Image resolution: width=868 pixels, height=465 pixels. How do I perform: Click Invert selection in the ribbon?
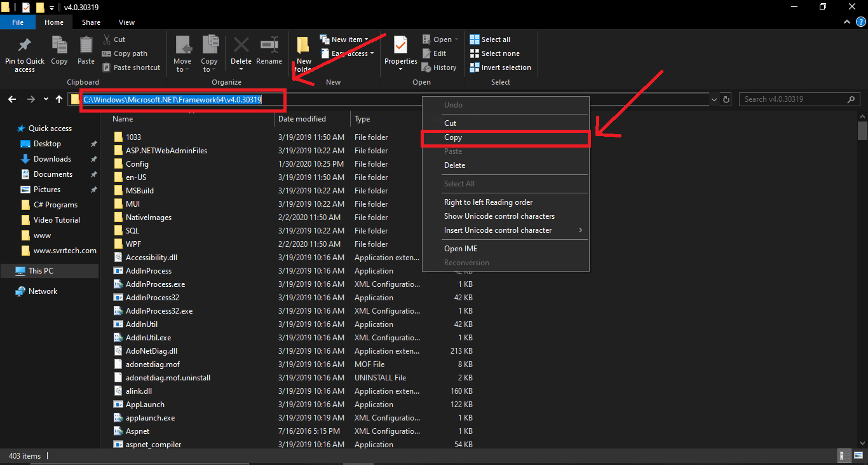click(500, 67)
